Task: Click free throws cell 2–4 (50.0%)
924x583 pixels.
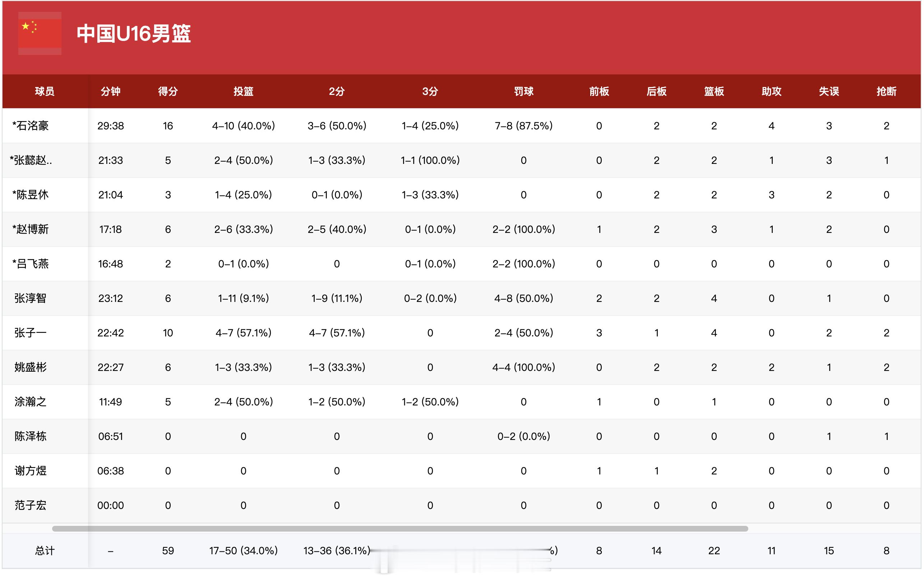Action: click(x=524, y=333)
